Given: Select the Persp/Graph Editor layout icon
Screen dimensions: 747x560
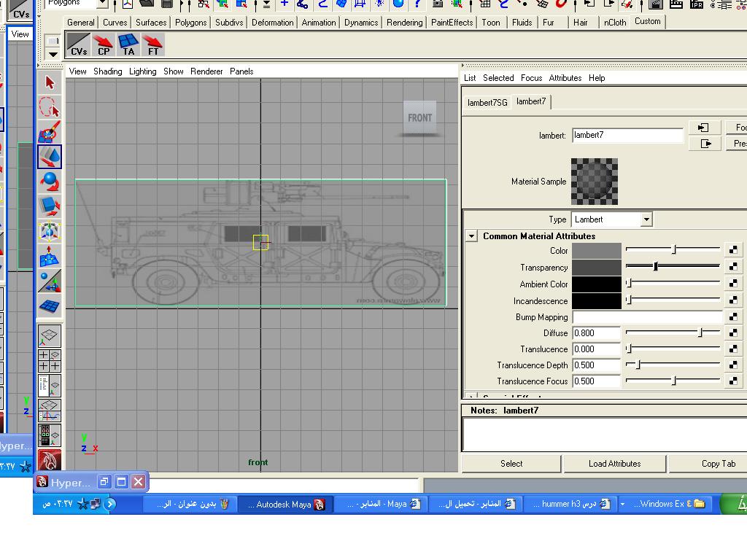Looking at the screenshot, I should point(50,410).
